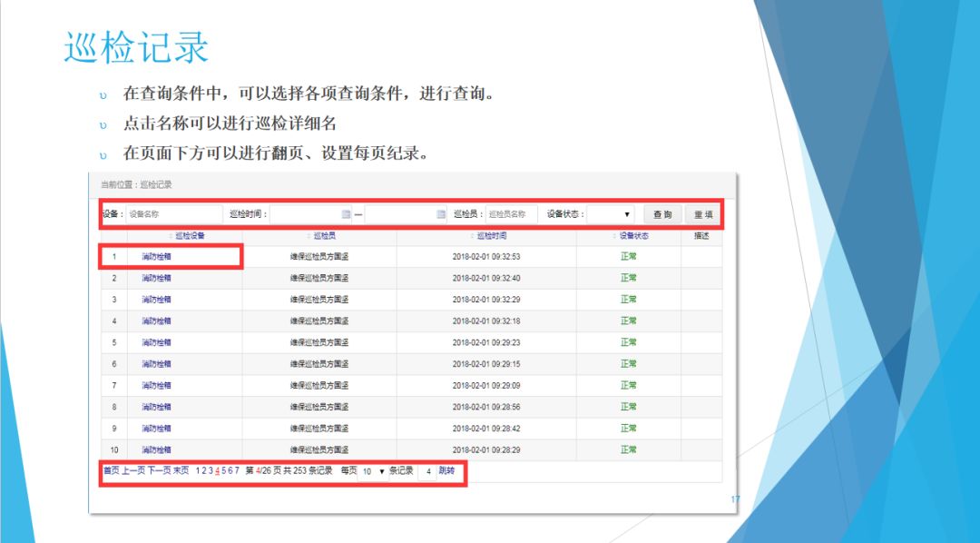980x543 pixels.
Task: Click the time 2018-02-01 09:29:23
Action: (x=486, y=343)
